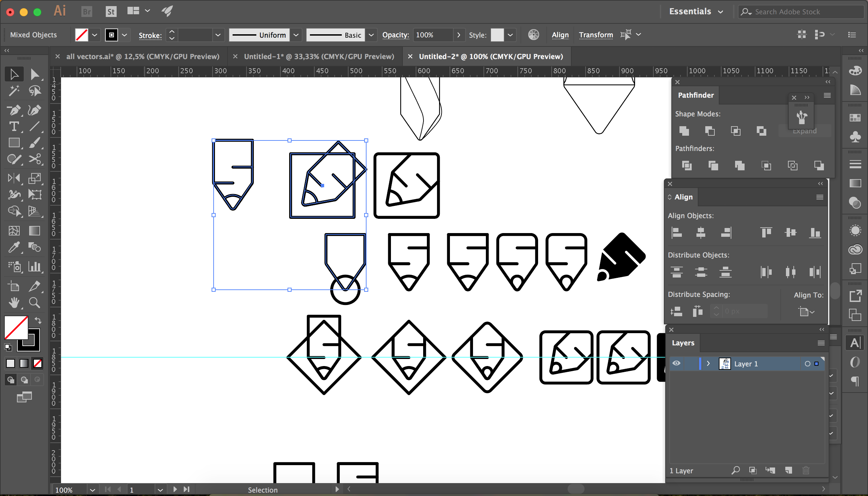
Task: Select the Eyedropper tool
Action: point(14,247)
